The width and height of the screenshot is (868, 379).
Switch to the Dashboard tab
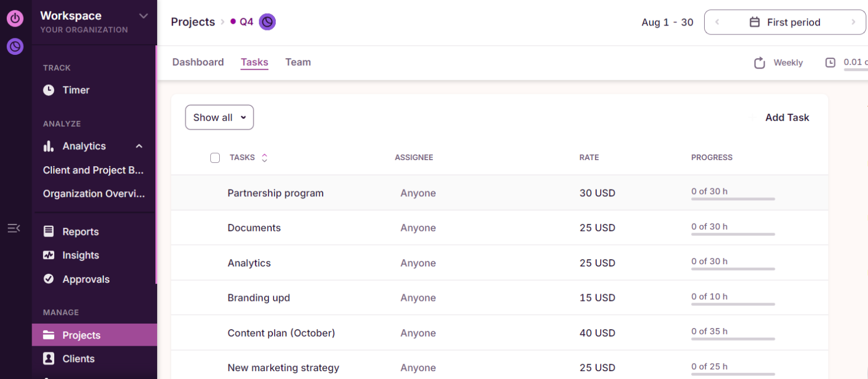click(198, 62)
